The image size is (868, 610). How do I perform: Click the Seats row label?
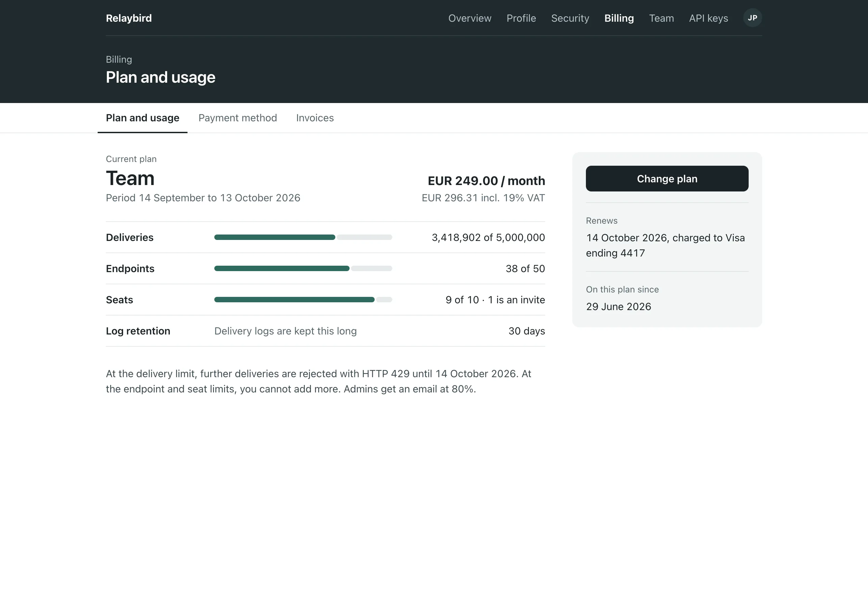click(119, 300)
